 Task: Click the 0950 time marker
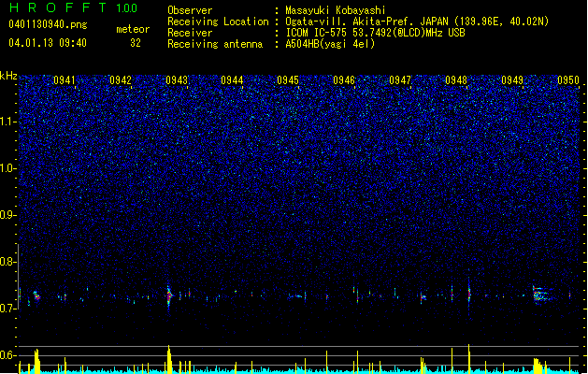pos(568,80)
